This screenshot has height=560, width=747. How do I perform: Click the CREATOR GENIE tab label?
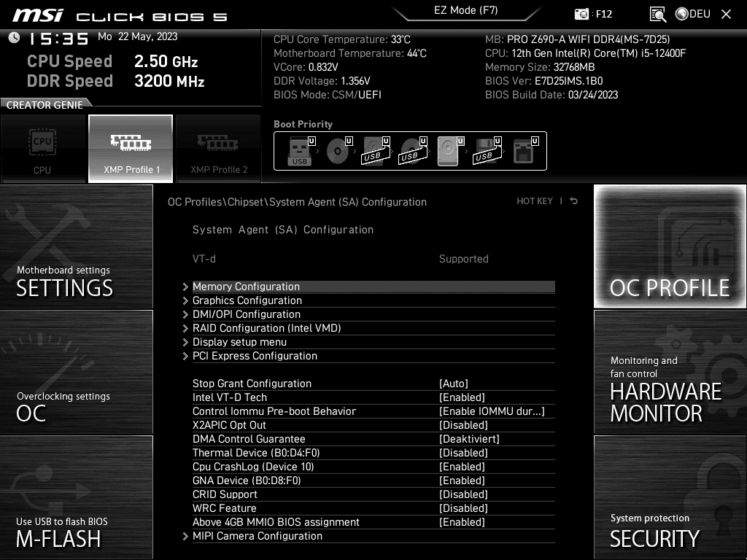[44, 105]
